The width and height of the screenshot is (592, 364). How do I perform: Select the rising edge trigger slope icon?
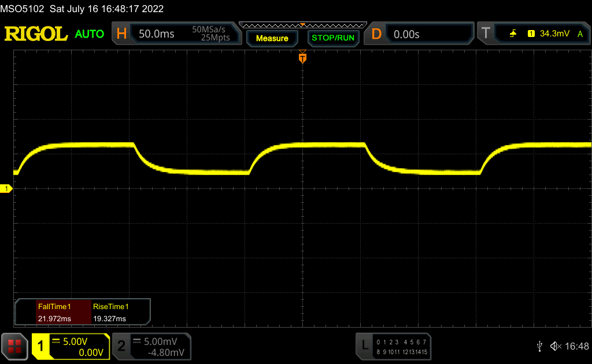[x=513, y=34]
